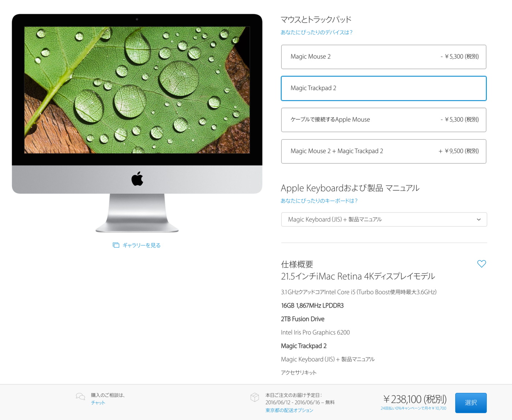
Task: Choose Magic Mouse 2 + Magic Trackpad 2
Action: tap(384, 151)
